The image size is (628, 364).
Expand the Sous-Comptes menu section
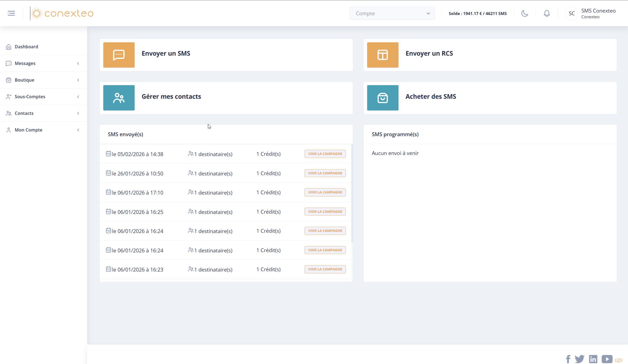coord(44,97)
